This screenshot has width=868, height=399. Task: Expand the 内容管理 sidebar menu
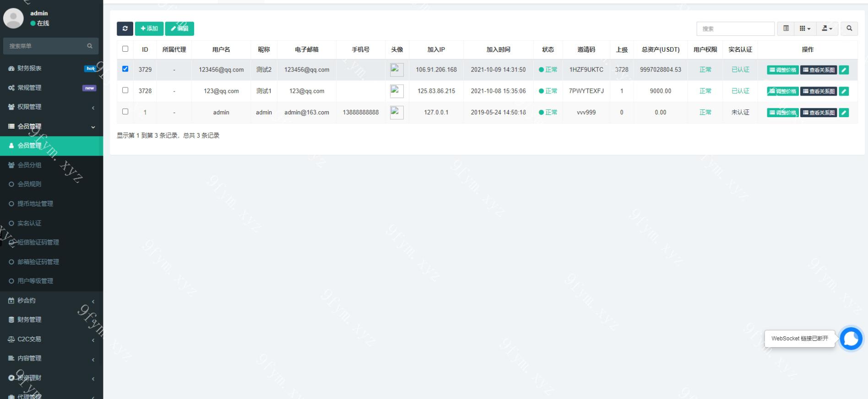coord(51,358)
